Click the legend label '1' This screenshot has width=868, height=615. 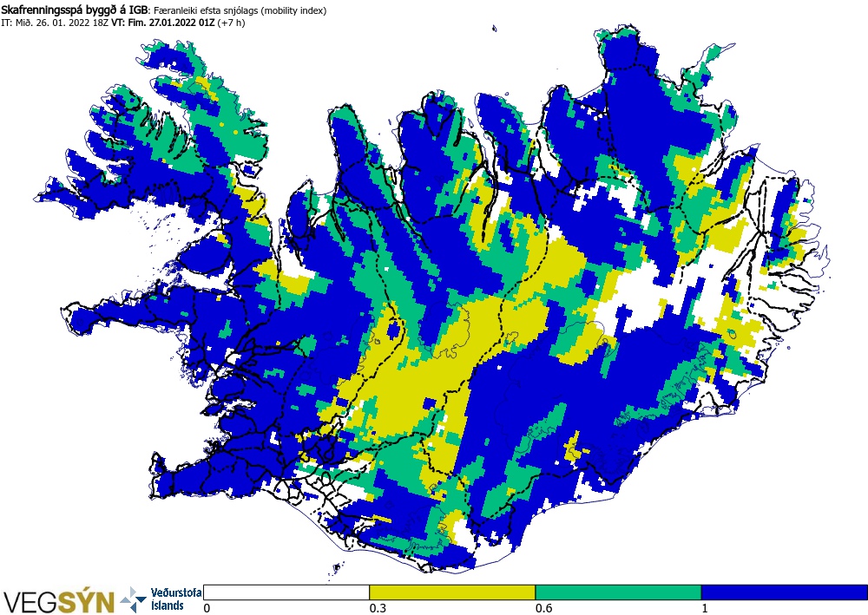pyautogui.click(x=705, y=608)
